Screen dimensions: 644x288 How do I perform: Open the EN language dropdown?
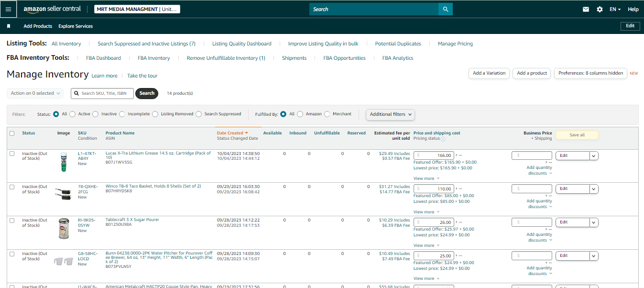click(615, 9)
